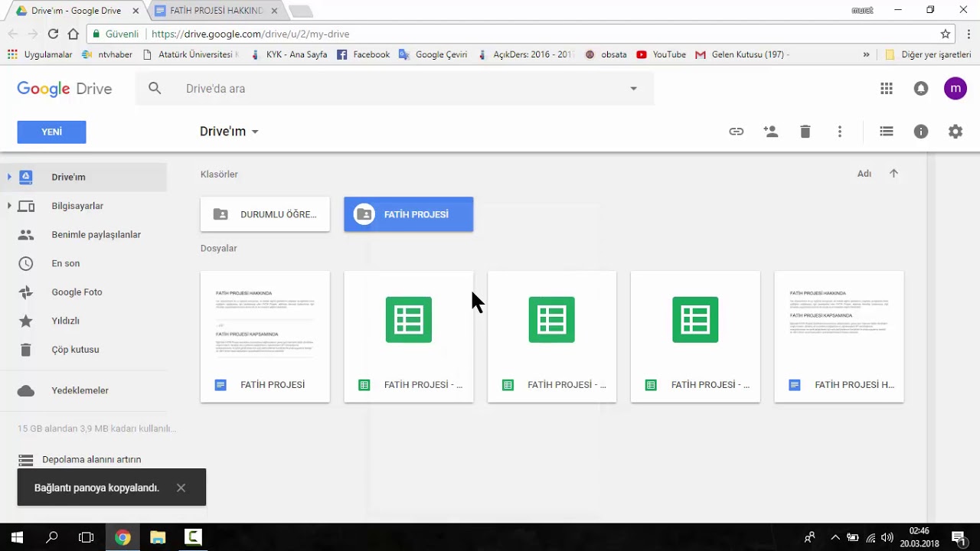Select Drive'ım in sidebar
The image size is (980, 551).
click(83, 177)
